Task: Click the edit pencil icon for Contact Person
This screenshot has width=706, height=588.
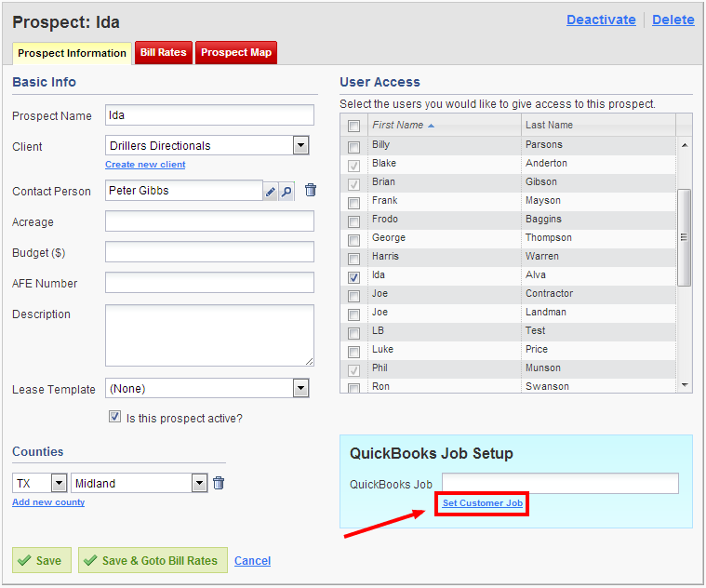Action: pos(271,192)
